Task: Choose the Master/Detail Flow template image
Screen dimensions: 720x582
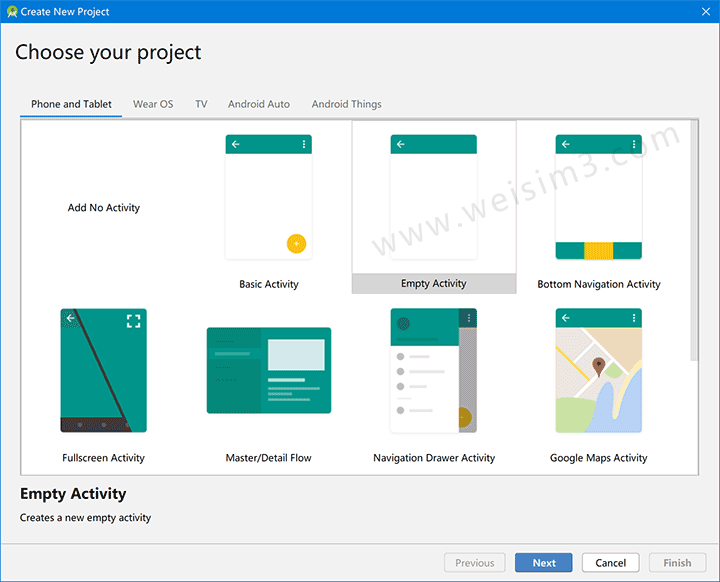Action: click(x=269, y=370)
